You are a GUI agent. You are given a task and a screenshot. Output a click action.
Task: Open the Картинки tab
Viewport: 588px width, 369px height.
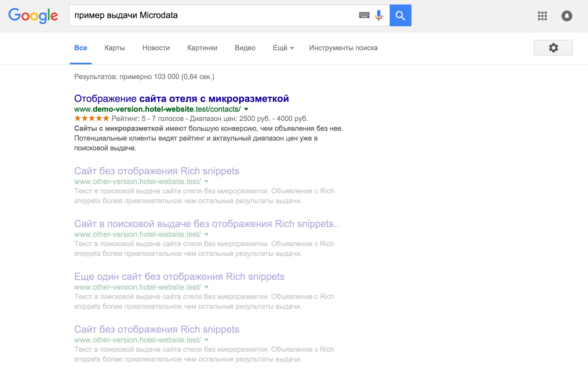coord(202,48)
